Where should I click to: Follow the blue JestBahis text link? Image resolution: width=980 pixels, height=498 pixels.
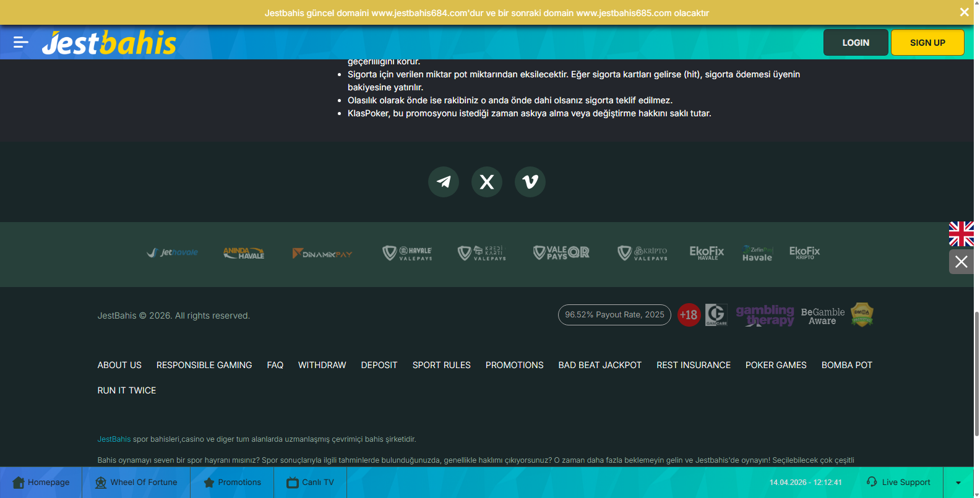pyautogui.click(x=114, y=439)
